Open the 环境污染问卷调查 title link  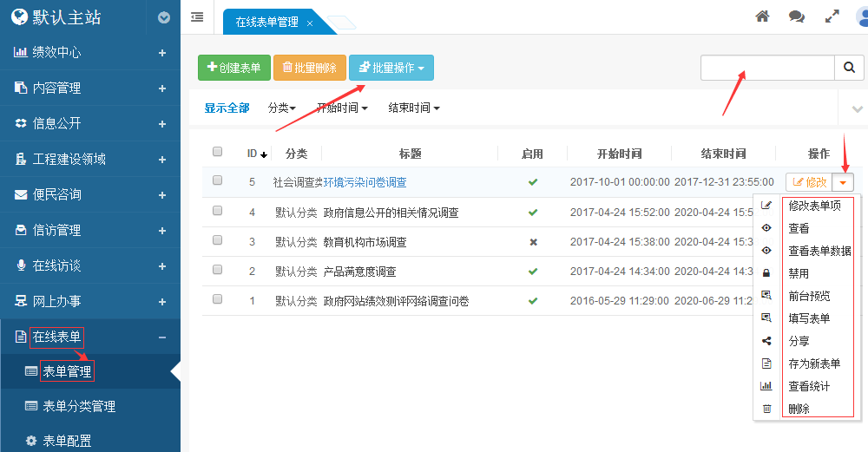click(x=365, y=182)
